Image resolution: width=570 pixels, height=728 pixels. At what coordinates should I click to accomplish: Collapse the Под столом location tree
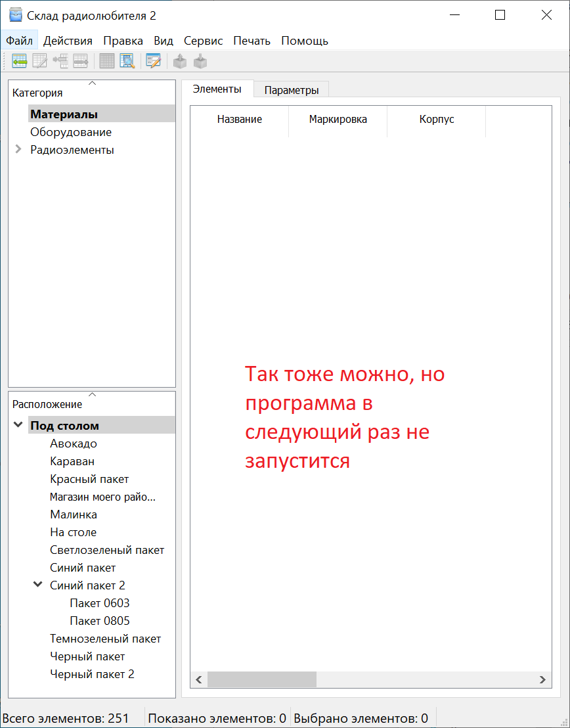[18, 426]
